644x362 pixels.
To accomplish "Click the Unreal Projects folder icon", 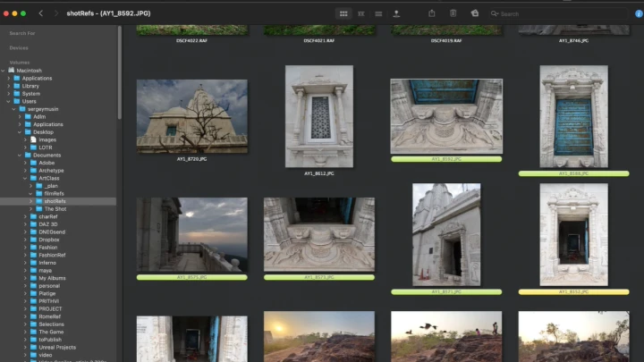I will point(34,347).
